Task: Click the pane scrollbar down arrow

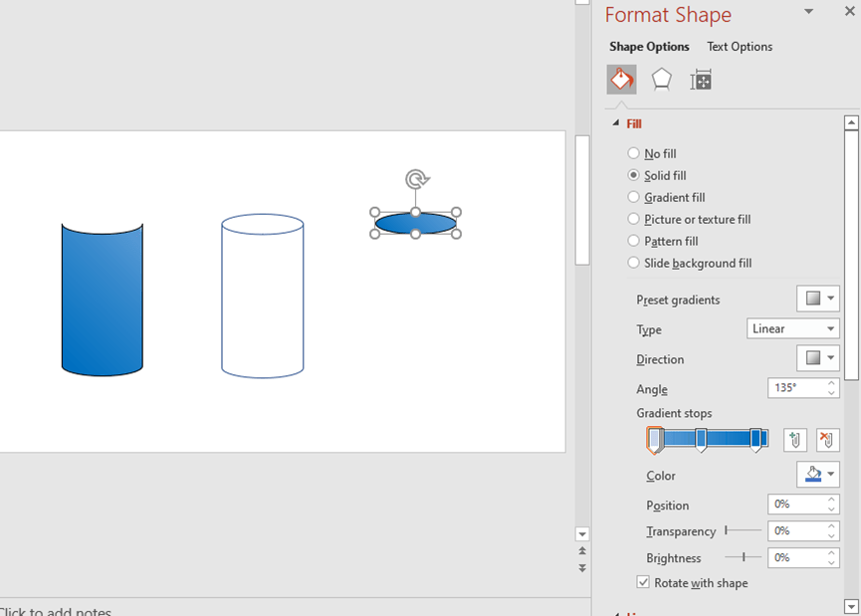Action: click(851, 607)
